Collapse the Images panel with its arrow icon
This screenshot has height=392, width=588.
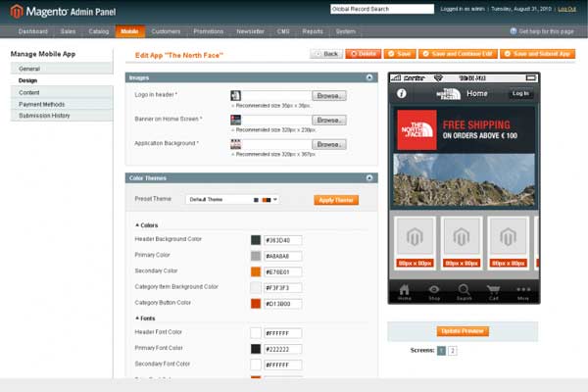369,77
